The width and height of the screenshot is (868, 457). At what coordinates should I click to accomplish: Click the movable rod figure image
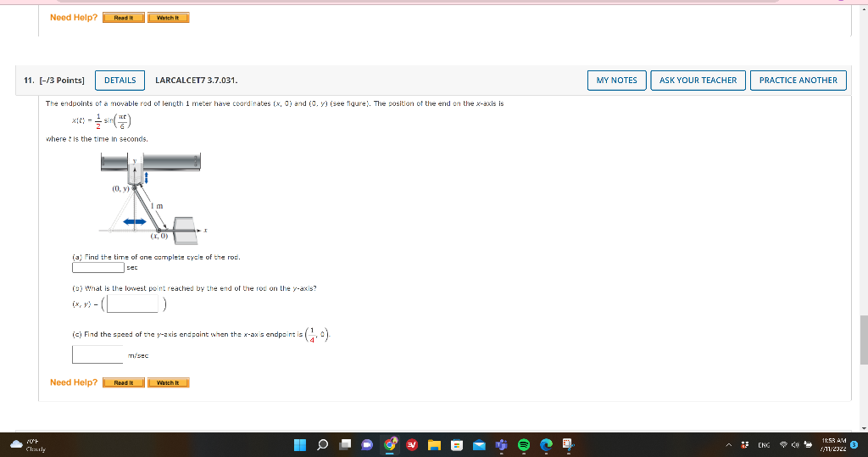[154, 198]
